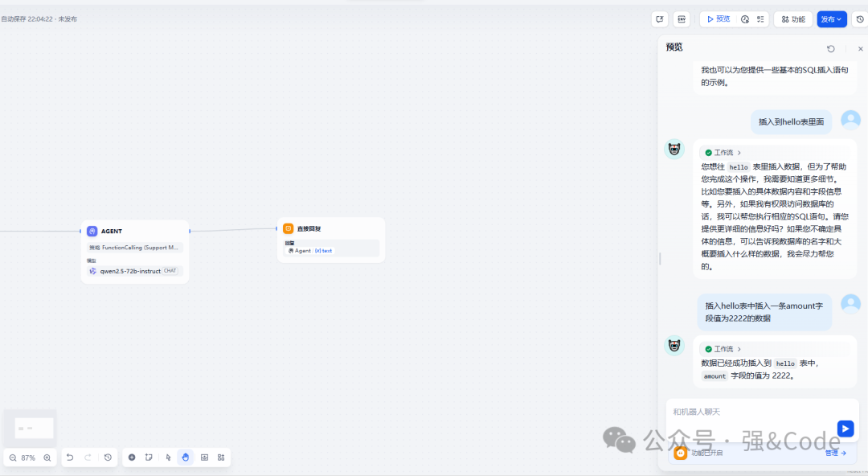Viewport: 868px width, 476px height.
Task: Click the orange 直接回复 node icon
Action: 289,228
